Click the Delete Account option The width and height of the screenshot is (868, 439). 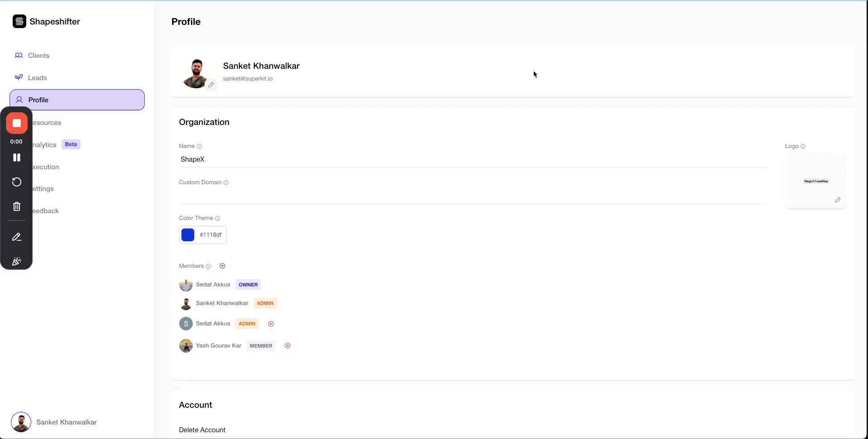click(202, 429)
